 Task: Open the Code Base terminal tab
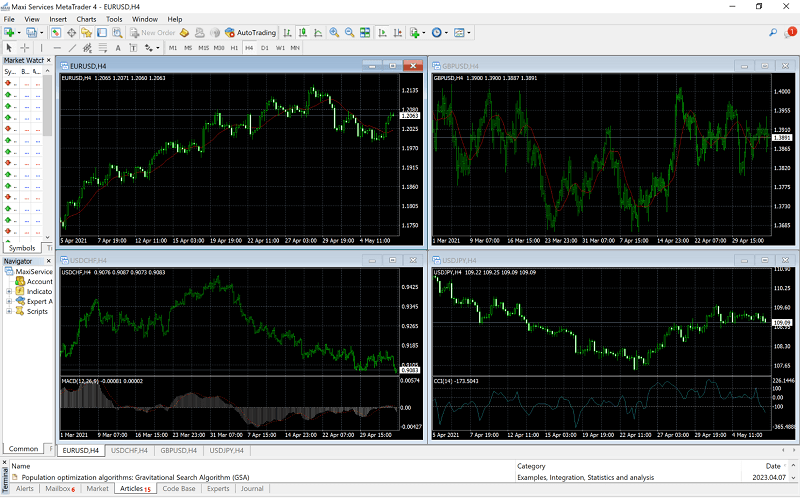pyautogui.click(x=179, y=489)
